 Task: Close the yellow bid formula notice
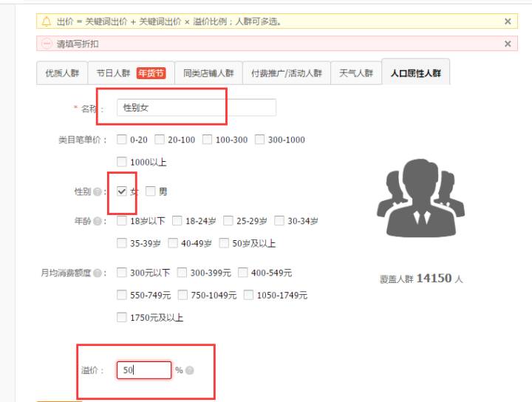pyautogui.click(x=508, y=21)
